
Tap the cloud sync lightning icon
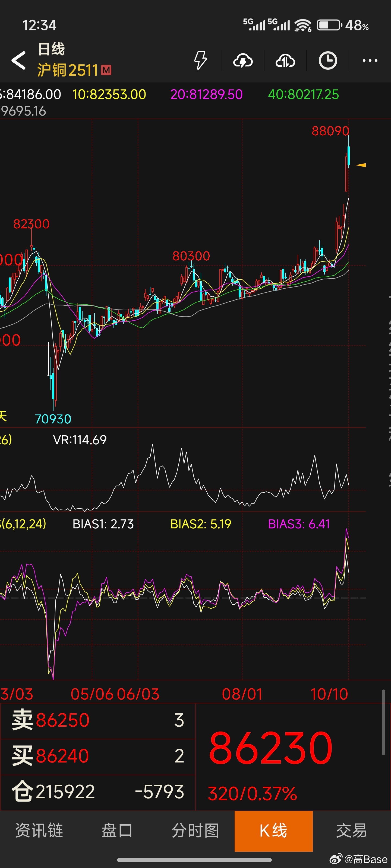click(x=243, y=61)
